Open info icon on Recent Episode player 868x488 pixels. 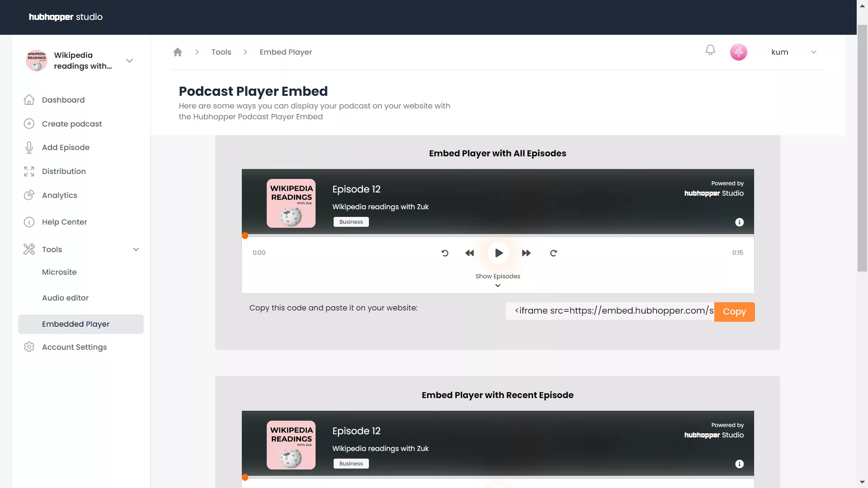[739, 464]
